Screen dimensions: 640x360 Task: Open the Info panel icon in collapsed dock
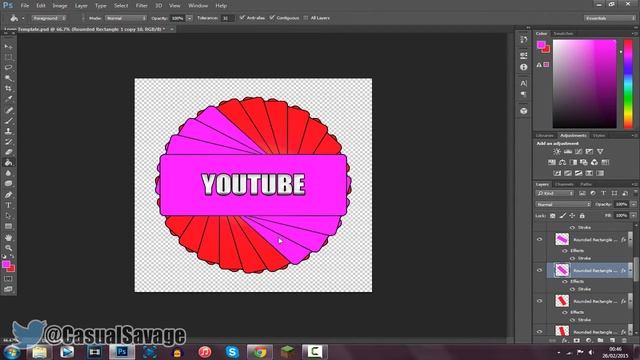524,67
